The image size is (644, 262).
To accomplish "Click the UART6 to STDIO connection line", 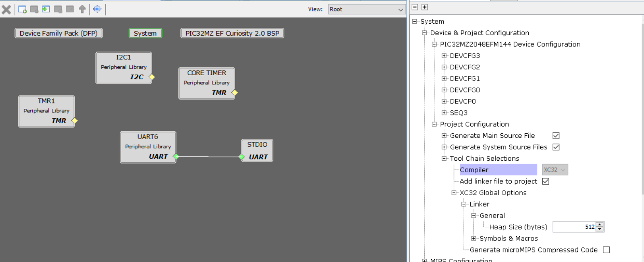I will point(209,157).
